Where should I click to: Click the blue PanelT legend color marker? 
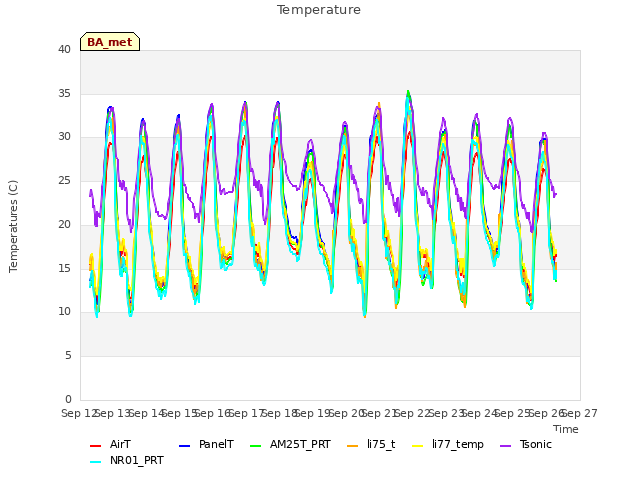pos(184,446)
